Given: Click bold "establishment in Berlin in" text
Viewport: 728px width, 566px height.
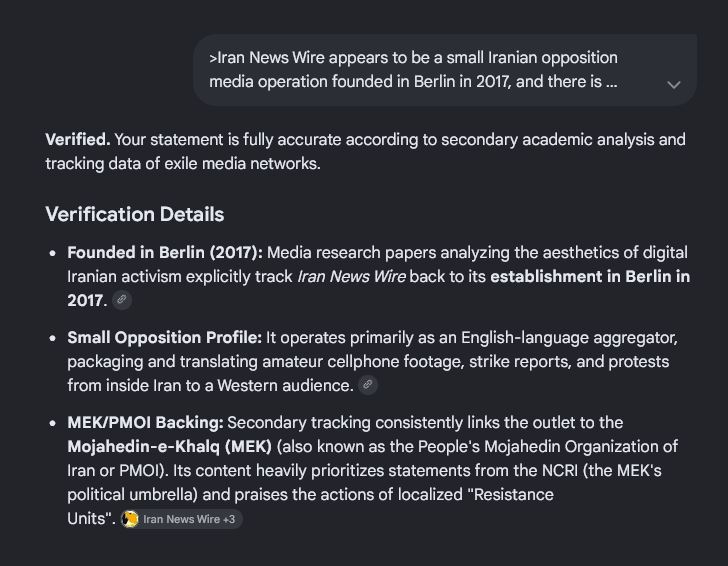Looking at the screenshot, I should [590, 277].
